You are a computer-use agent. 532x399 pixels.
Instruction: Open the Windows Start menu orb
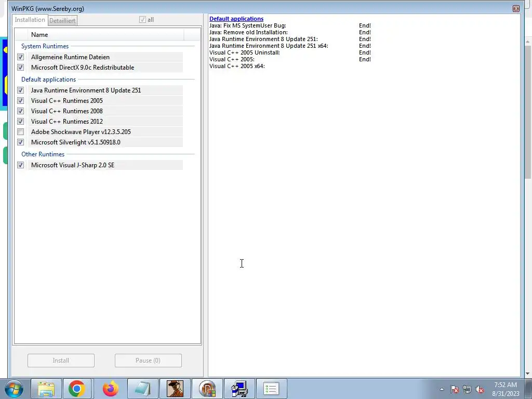14,389
